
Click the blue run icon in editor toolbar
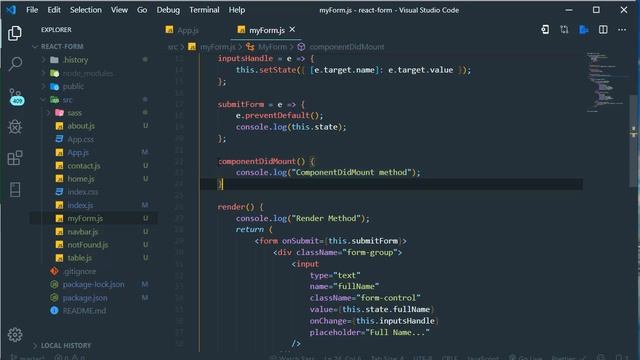pos(584,30)
